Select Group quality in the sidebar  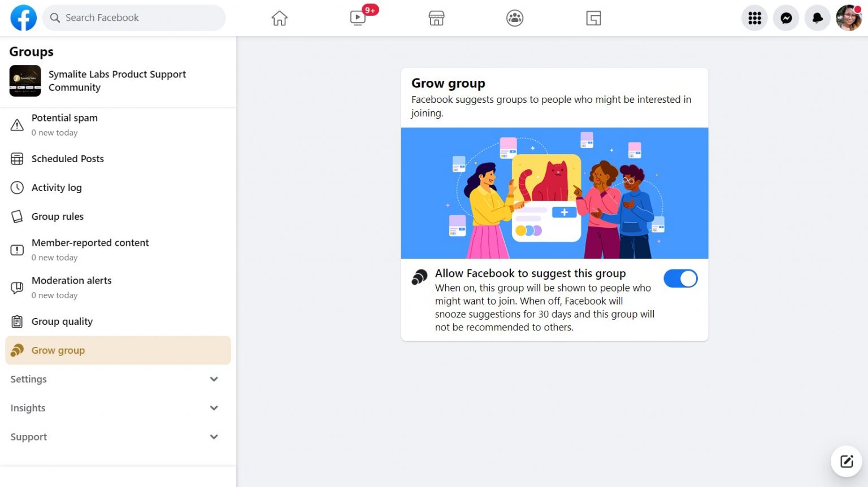coord(62,321)
